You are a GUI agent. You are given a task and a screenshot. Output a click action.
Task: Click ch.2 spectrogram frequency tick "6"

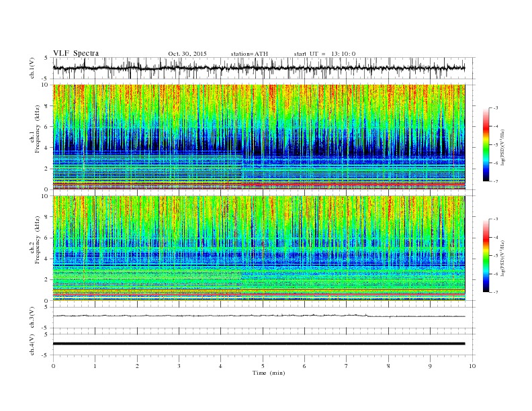coord(46,238)
